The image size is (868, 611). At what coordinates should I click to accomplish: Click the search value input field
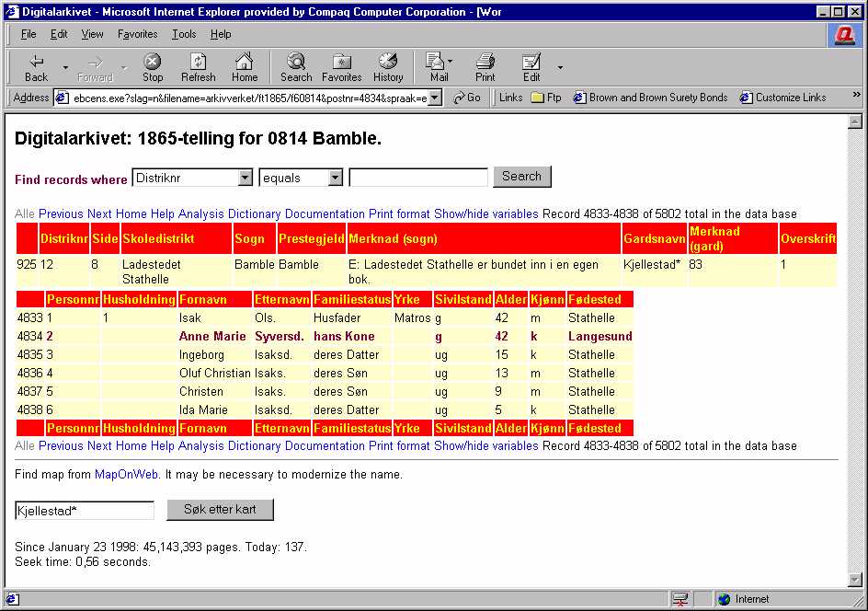418,178
